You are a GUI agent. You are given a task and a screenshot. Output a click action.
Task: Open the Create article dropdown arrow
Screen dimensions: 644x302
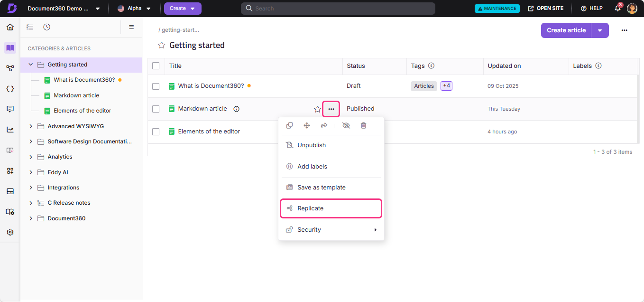tap(600, 30)
